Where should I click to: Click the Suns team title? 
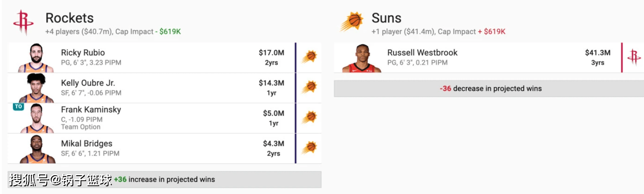387,18
